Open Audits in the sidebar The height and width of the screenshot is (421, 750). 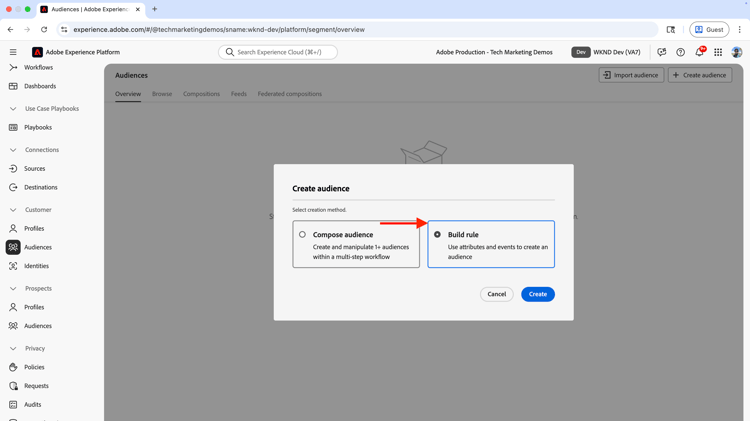pos(33,404)
